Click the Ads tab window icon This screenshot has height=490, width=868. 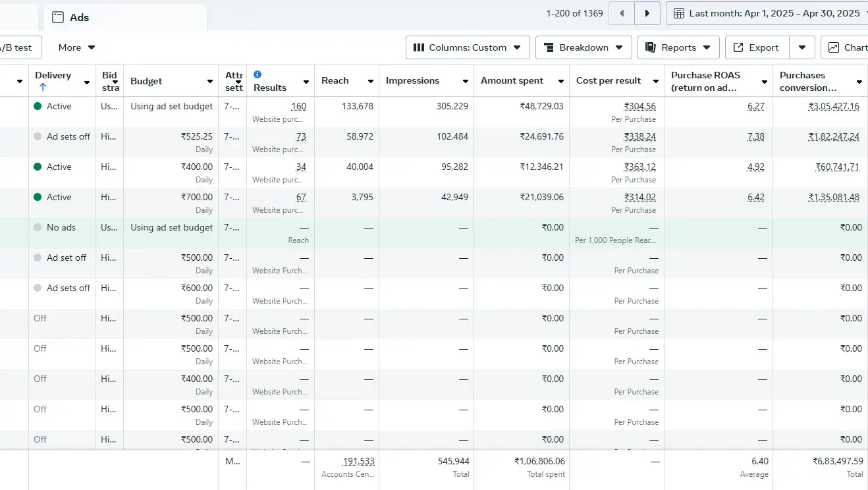pyautogui.click(x=57, y=17)
